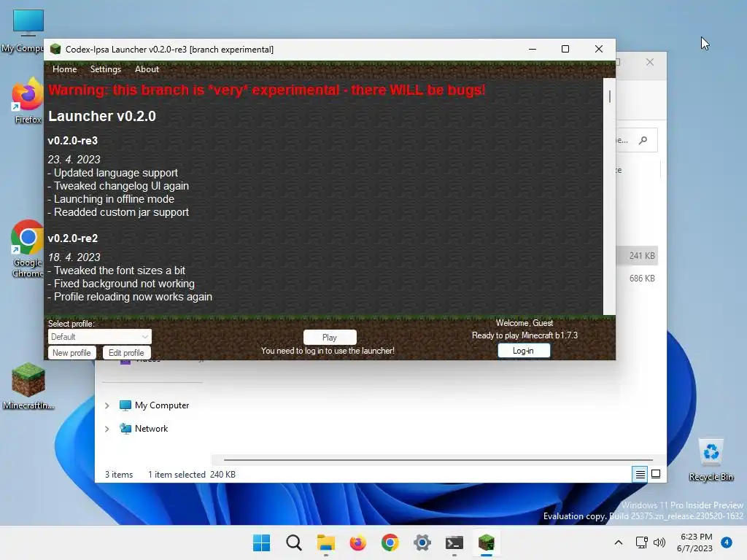Close the Codex-Ipsa Launcher window
Viewport: 747px width, 560px height.
click(599, 49)
